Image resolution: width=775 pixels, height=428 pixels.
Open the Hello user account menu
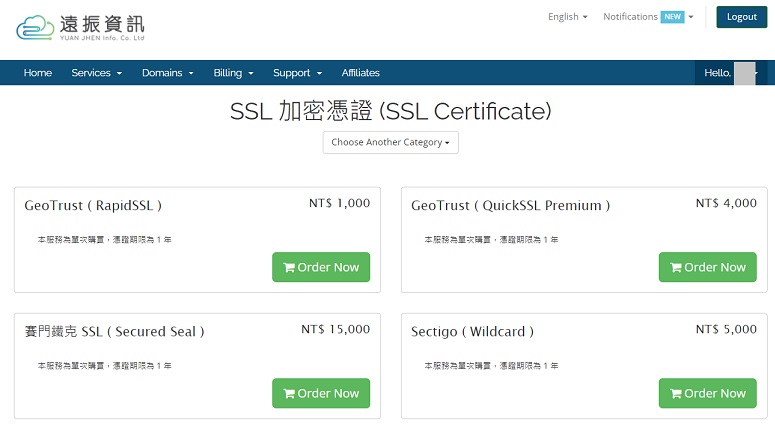click(x=731, y=73)
